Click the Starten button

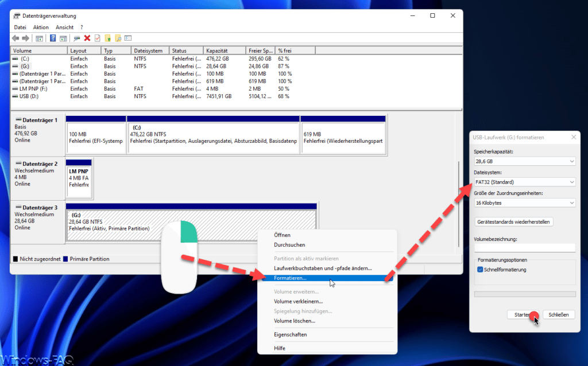pyautogui.click(x=523, y=315)
